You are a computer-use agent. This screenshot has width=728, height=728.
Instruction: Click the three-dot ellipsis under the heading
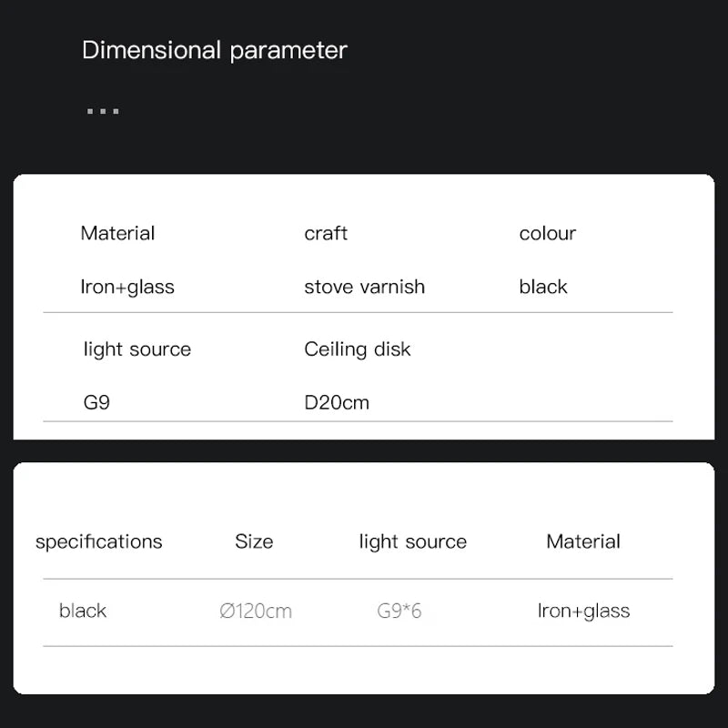point(103,111)
